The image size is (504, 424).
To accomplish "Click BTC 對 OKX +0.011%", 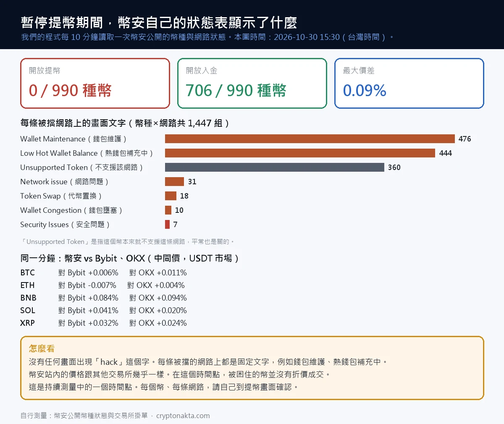I will [158, 273].
